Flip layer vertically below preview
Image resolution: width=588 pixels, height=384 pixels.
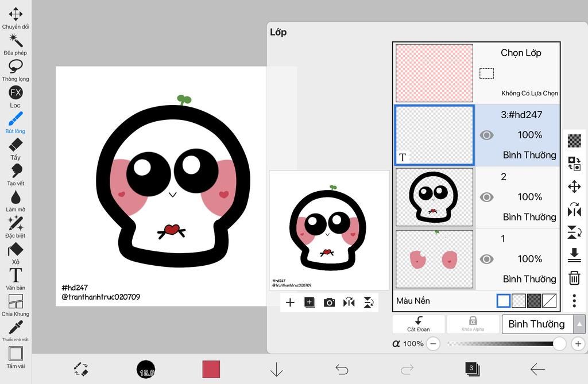click(369, 302)
